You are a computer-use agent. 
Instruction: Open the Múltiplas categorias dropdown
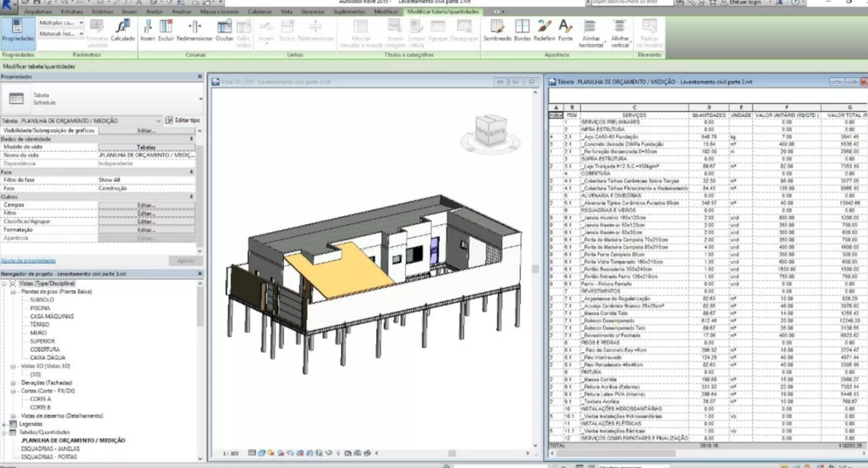(x=61, y=23)
